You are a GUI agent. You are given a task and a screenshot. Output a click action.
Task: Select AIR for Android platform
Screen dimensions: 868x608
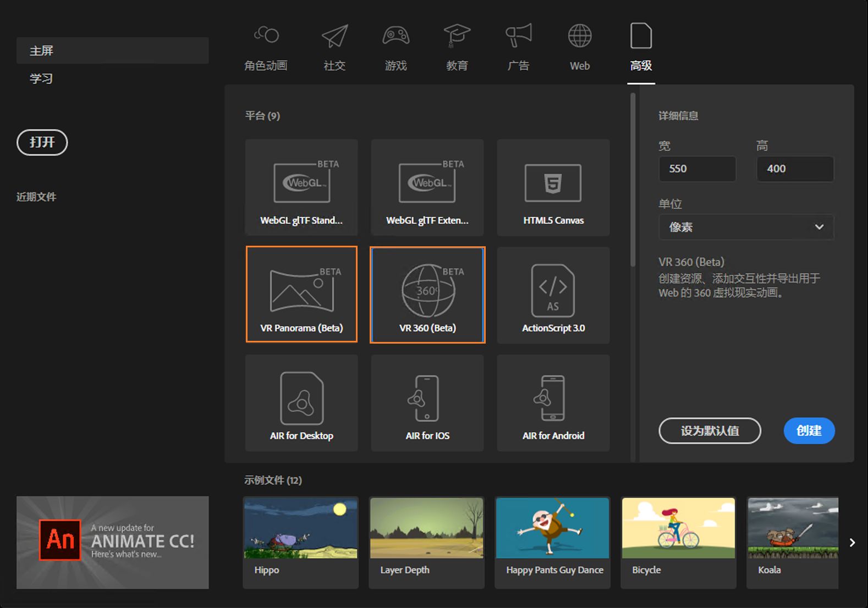[553, 403]
